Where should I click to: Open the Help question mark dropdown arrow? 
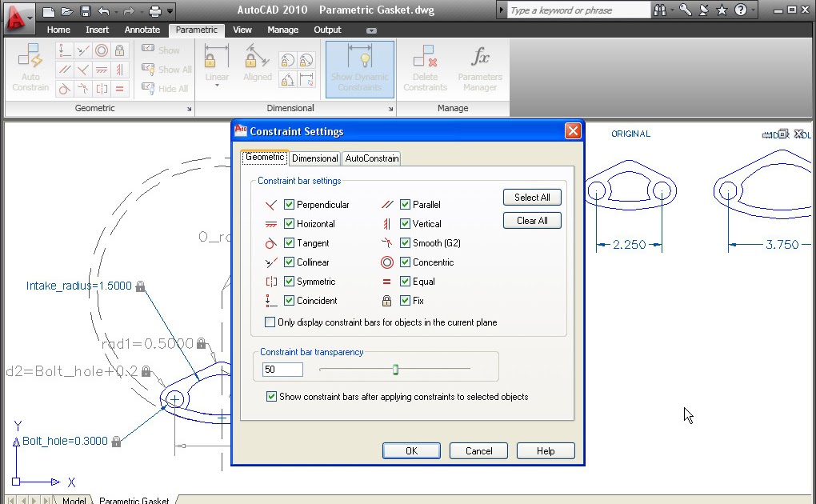753,10
